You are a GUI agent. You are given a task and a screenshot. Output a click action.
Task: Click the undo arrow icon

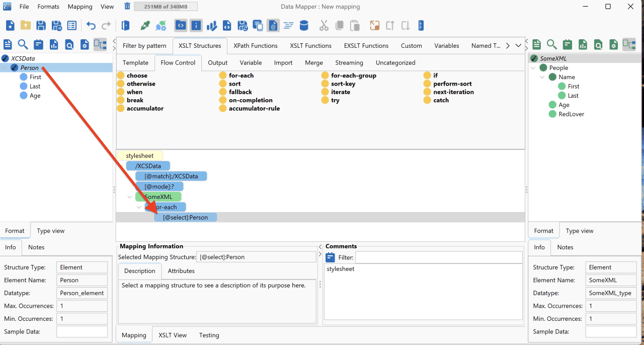coord(91,25)
